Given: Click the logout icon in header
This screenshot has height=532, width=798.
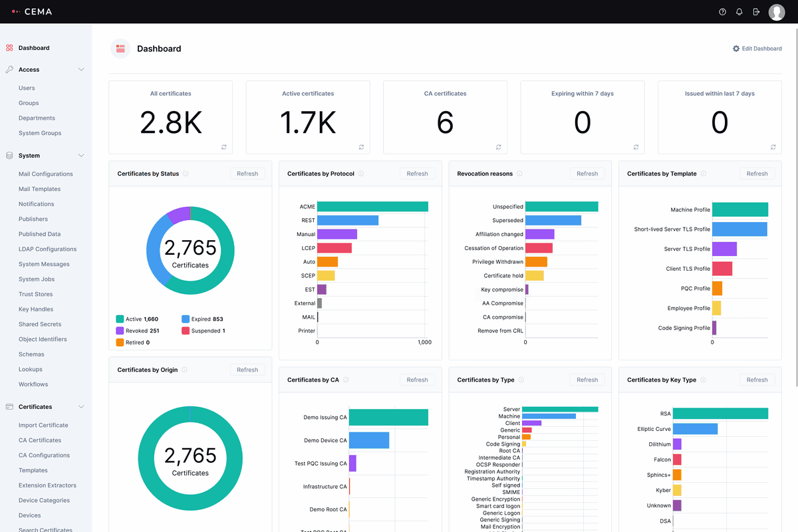Looking at the screenshot, I should tap(756, 12).
